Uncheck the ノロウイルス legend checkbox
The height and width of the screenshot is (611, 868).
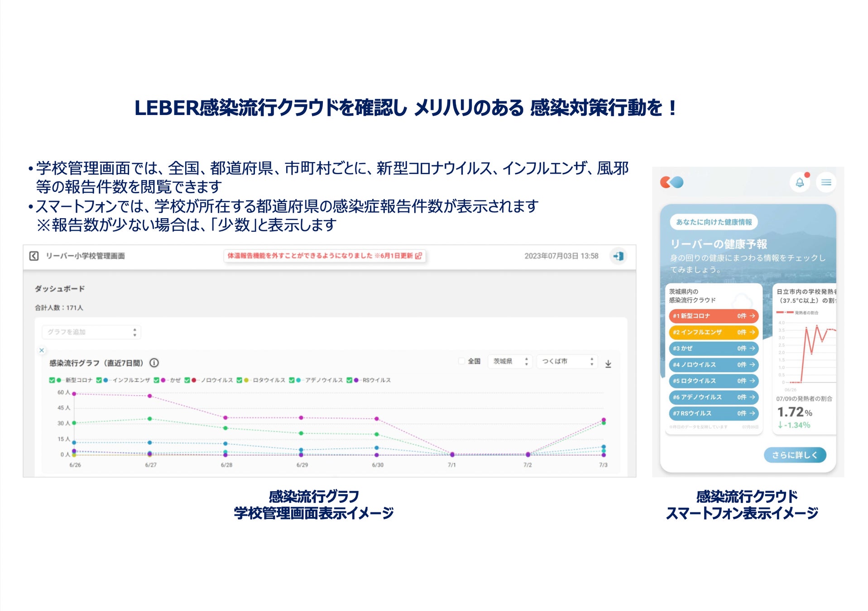coord(187,380)
